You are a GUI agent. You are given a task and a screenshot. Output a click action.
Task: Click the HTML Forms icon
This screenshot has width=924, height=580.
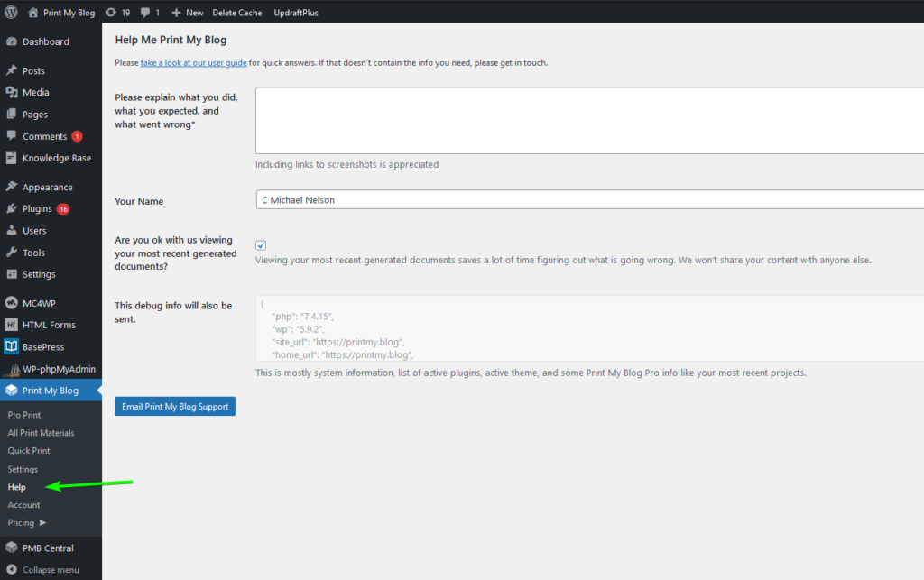click(x=11, y=325)
